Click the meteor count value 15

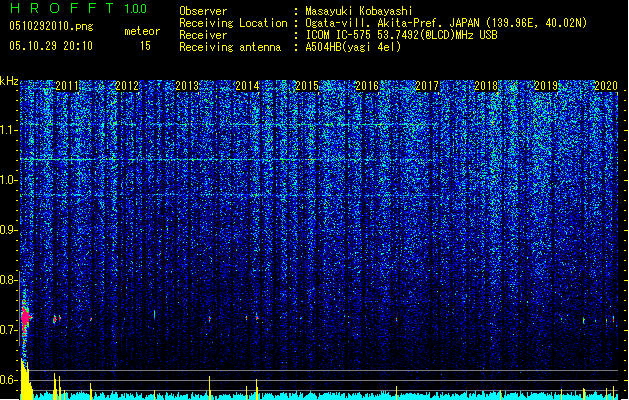[145, 46]
